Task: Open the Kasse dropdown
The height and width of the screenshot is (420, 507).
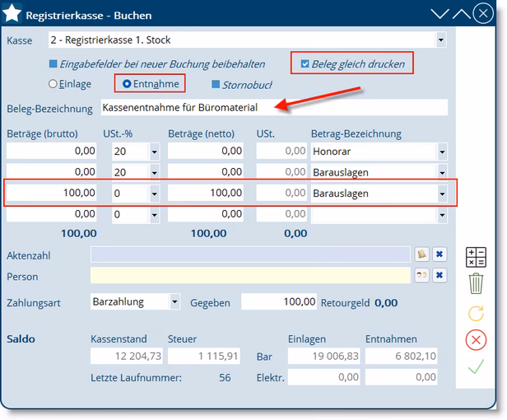Action: pos(440,40)
